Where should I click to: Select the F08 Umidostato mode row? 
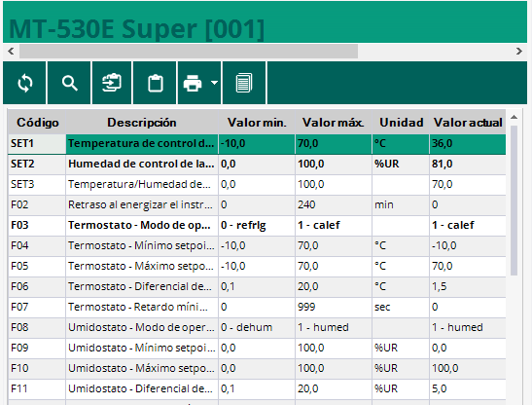(257, 327)
